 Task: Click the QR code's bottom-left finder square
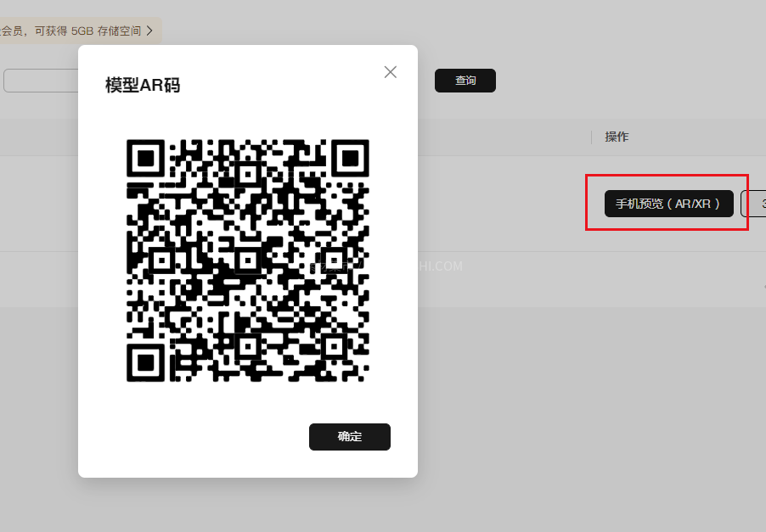(145, 362)
